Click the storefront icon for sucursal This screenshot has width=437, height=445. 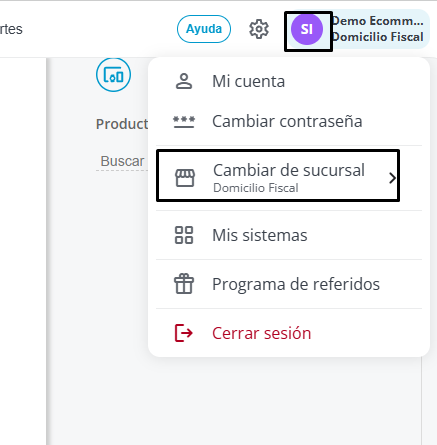185,178
